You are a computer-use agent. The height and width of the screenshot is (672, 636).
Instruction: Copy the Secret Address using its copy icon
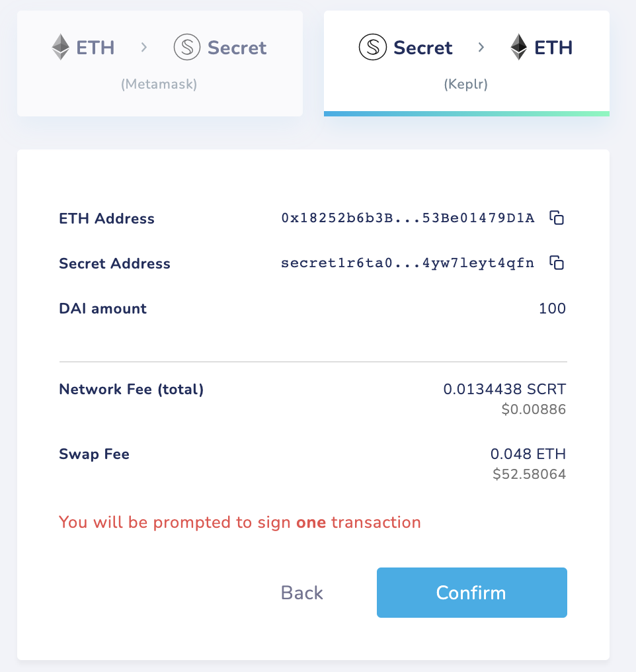557,263
